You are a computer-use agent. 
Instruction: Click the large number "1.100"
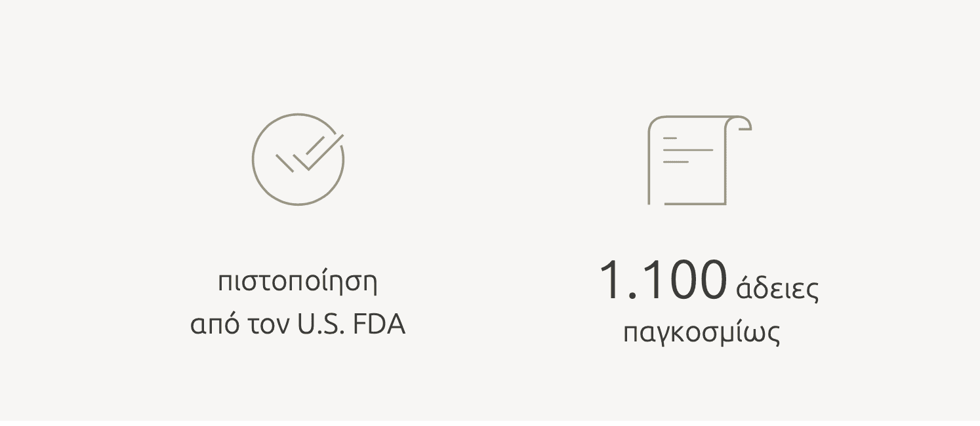click(x=663, y=281)
